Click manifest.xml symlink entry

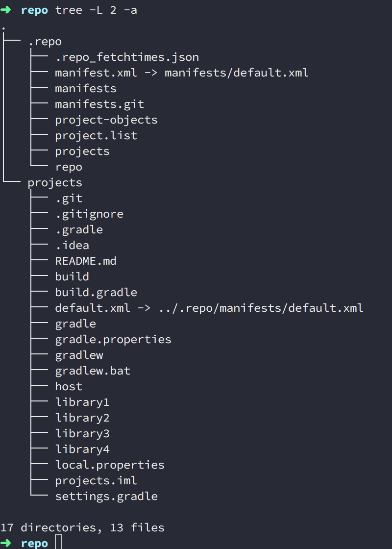pyautogui.click(x=96, y=73)
